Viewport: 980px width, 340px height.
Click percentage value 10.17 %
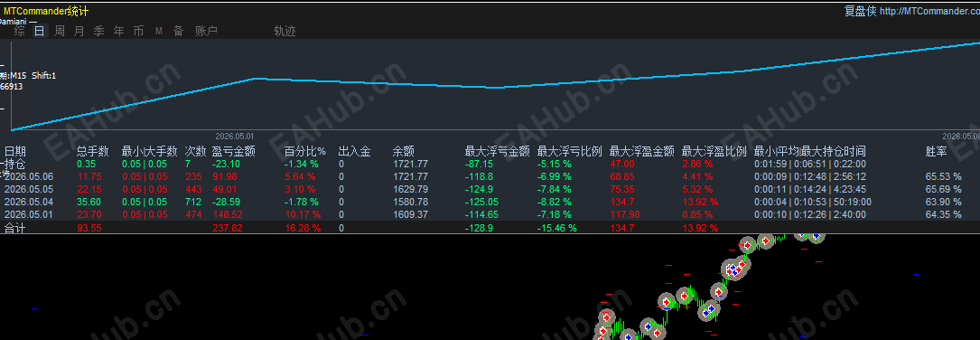[x=303, y=214]
